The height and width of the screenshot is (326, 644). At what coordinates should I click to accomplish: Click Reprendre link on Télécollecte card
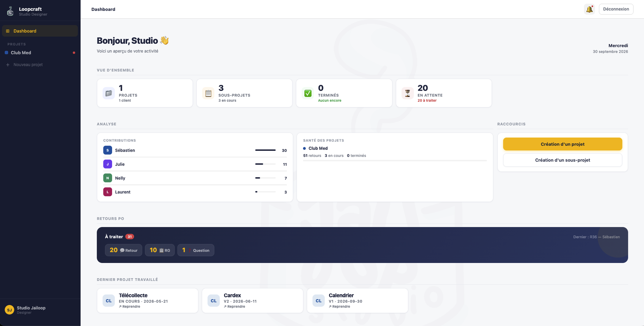tap(130, 307)
